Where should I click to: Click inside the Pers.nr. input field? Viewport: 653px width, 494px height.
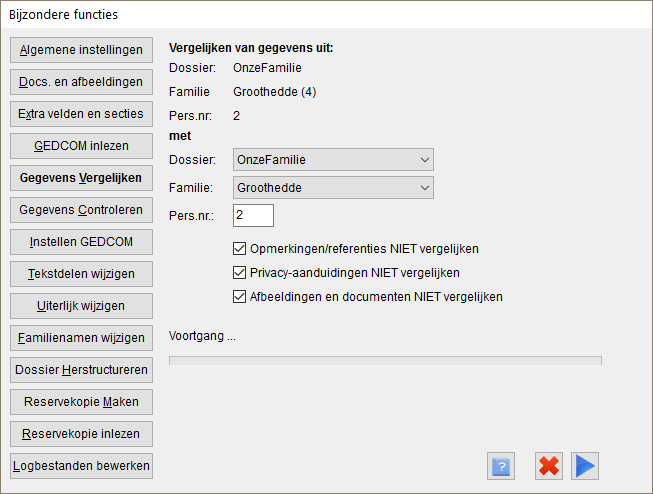coord(253,215)
